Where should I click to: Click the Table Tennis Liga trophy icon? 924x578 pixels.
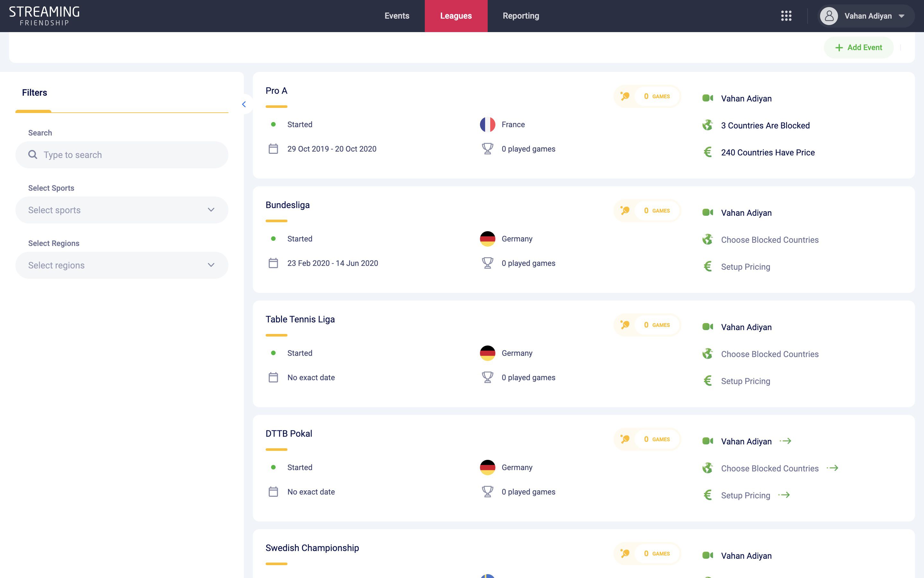(x=488, y=377)
